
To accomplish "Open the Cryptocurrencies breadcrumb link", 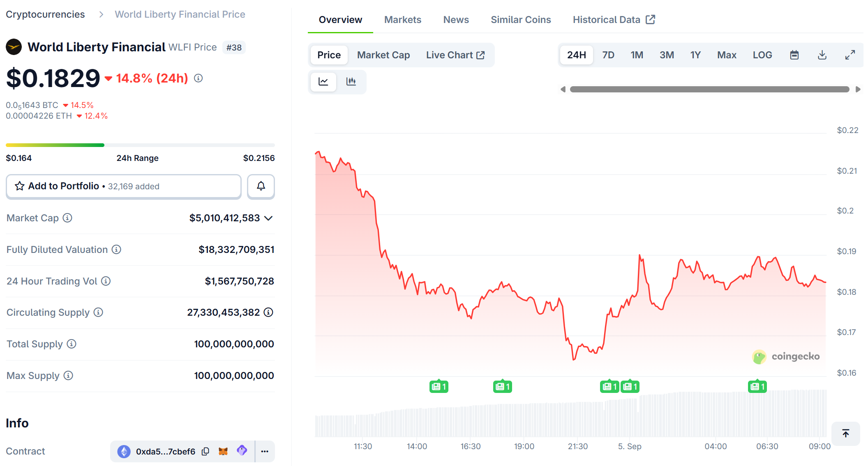I will [x=45, y=14].
